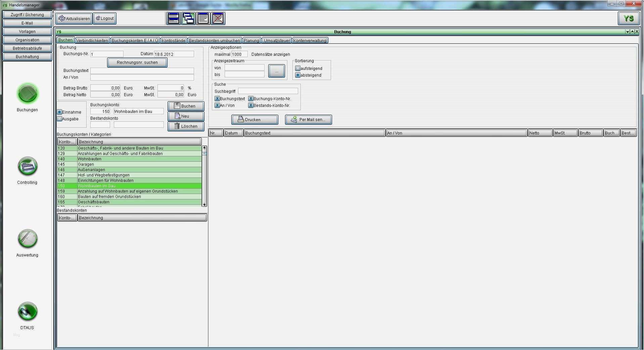Screen dimensions: 644x350
Task: Open the Buchungen module icon
Action: tap(28, 93)
